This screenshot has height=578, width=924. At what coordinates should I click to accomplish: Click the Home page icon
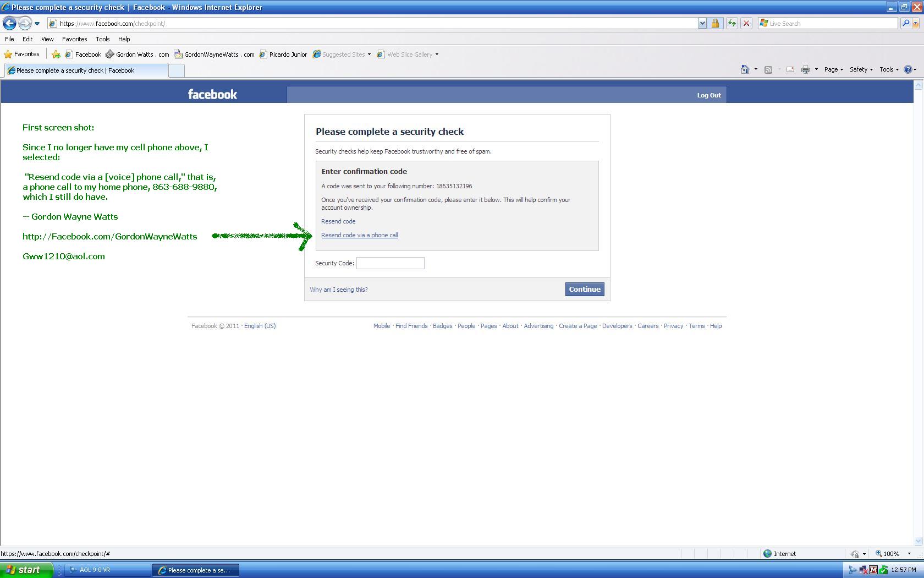(x=745, y=69)
